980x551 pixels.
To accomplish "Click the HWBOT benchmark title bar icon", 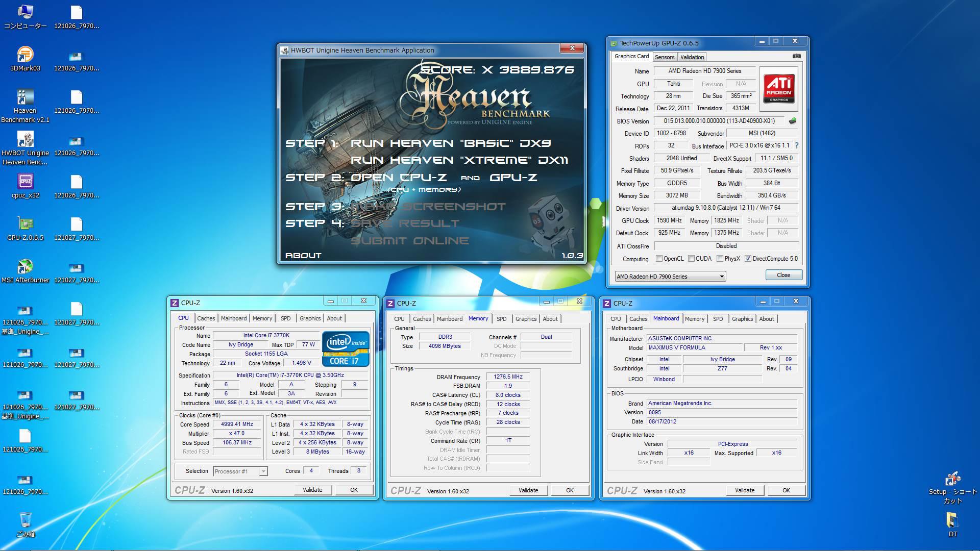I will tap(284, 50).
